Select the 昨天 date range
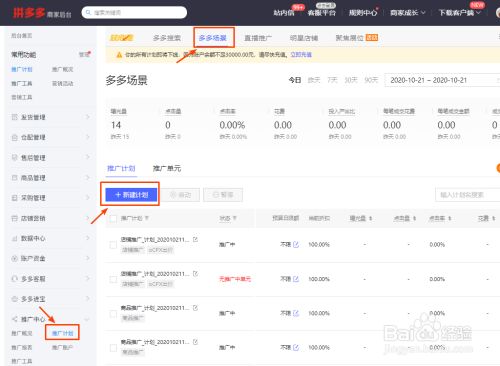Image resolution: width=500 pixels, height=366 pixels. [314, 80]
